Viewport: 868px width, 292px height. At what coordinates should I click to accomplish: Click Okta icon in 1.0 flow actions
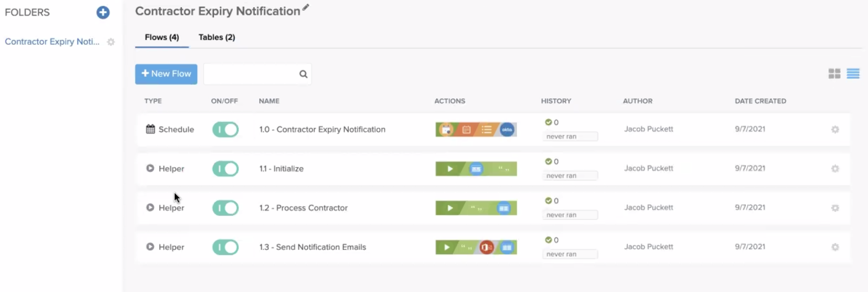click(x=507, y=130)
